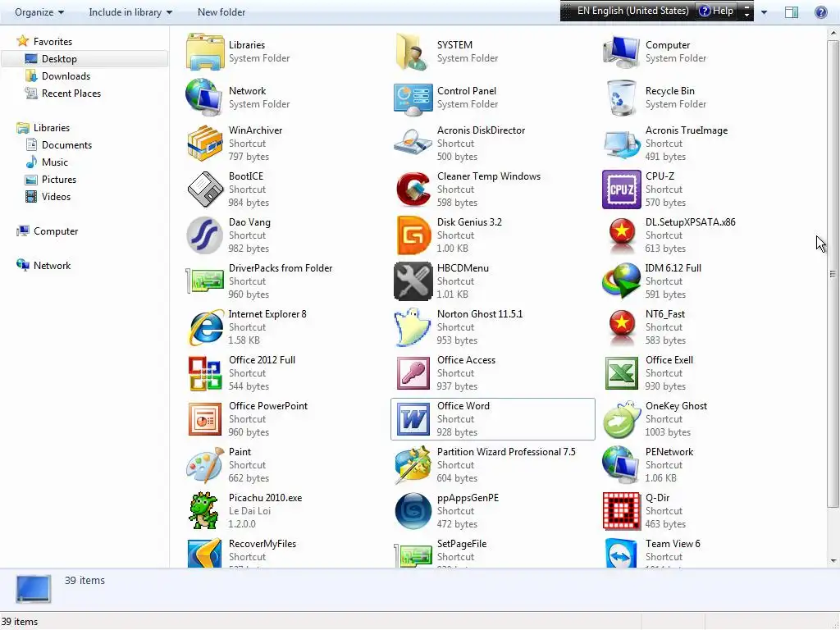Image resolution: width=840 pixels, height=630 pixels.
Task: Click the blue Get help question icon
Action: click(820, 11)
